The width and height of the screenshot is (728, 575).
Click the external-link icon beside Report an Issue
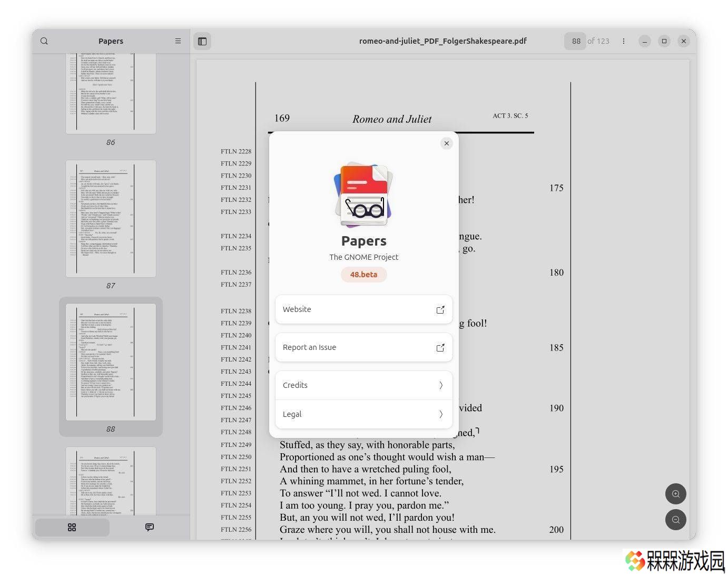(440, 348)
